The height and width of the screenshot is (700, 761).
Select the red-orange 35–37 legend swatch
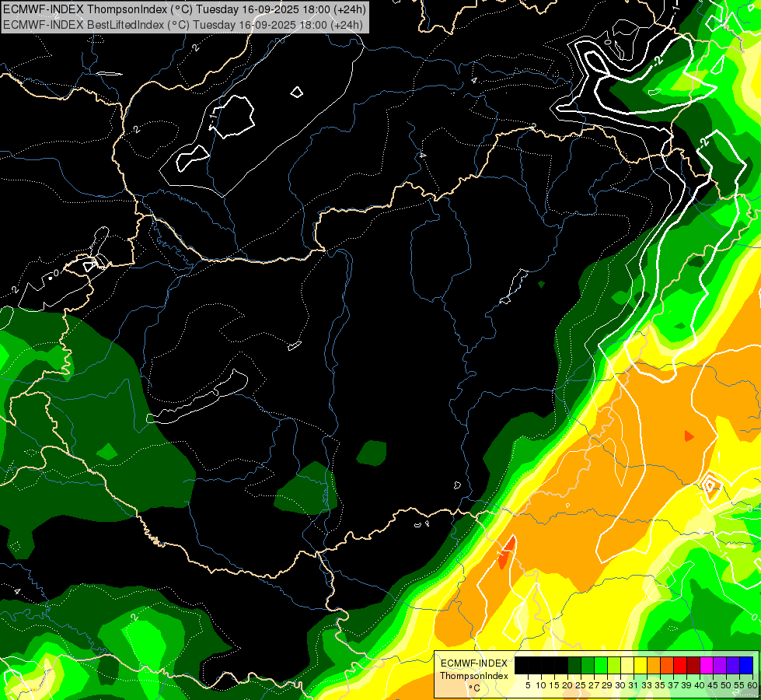(667, 666)
